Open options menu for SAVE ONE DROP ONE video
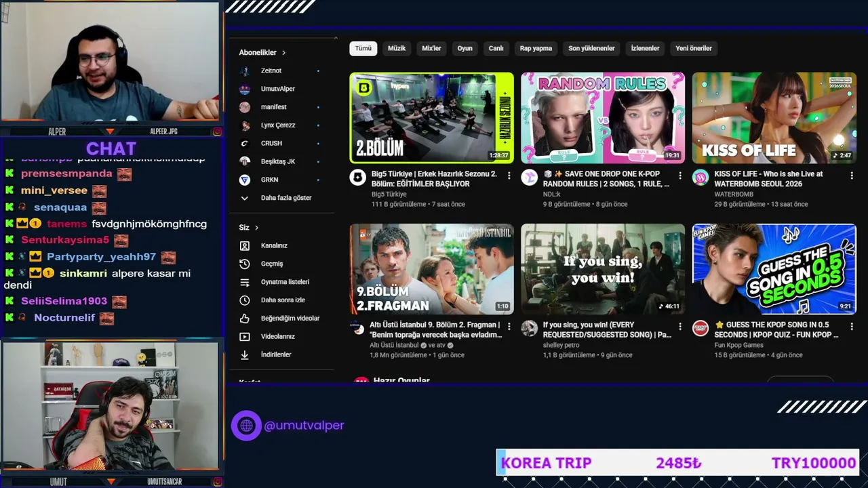 tap(680, 176)
